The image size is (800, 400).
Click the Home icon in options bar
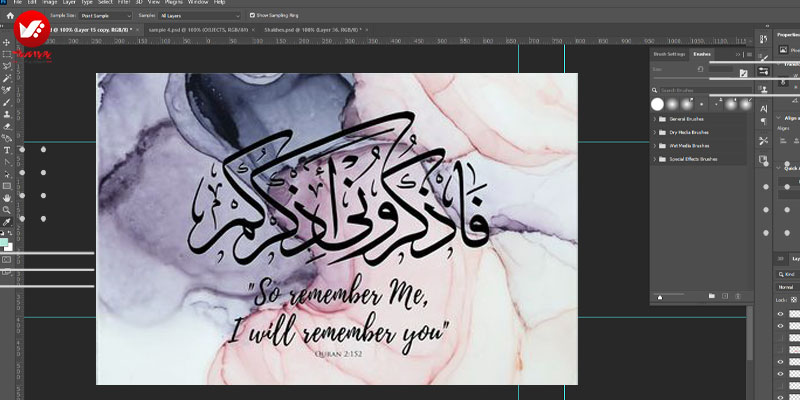(x=10, y=16)
